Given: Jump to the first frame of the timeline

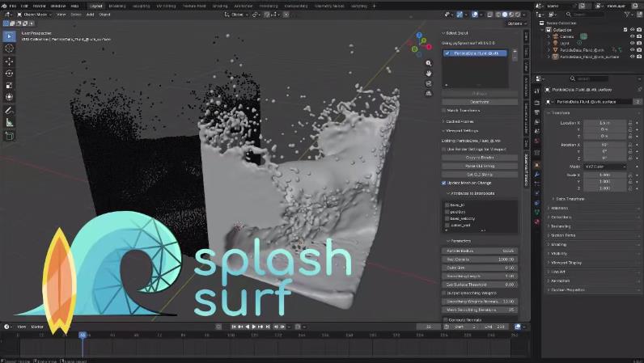Looking at the screenshot, I should pyautogui.click(x=233, y=327).
